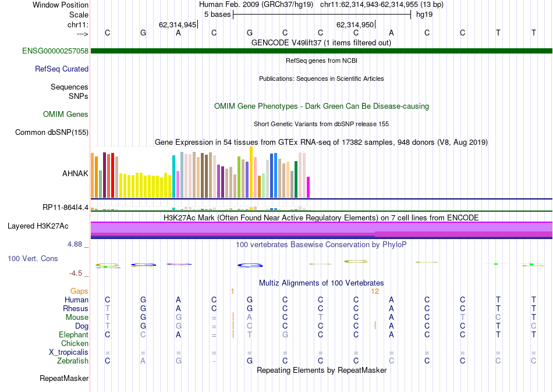Click the tall magenta AHNAK expression bar
This screenshot has width=553, height=392.
click(x=308, y=187)
